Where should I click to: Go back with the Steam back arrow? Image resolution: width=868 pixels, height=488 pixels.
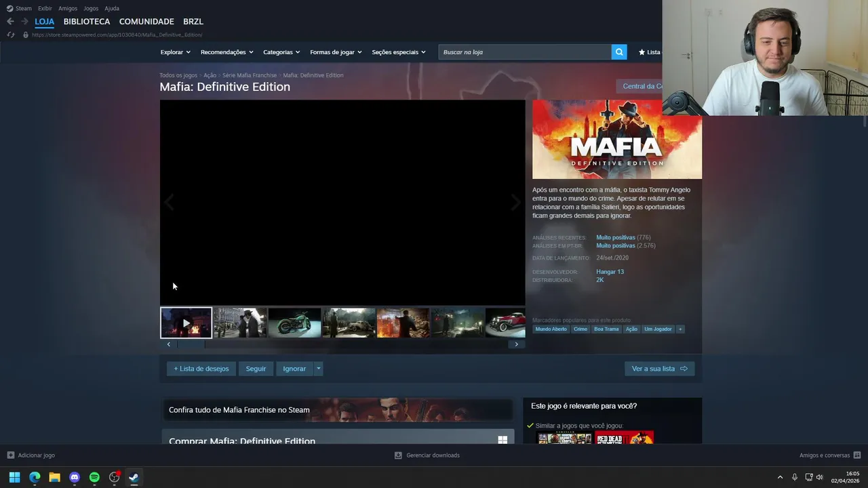tap(10, 22)
